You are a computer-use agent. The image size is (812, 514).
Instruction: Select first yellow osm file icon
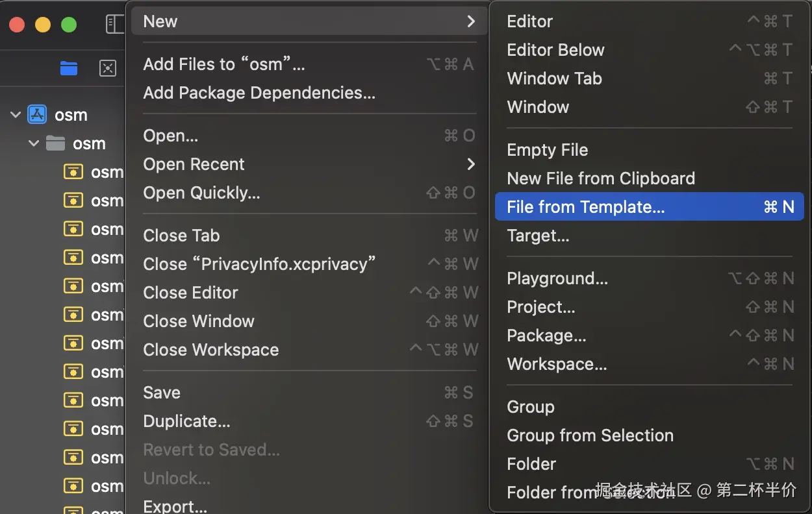[73, 172]
